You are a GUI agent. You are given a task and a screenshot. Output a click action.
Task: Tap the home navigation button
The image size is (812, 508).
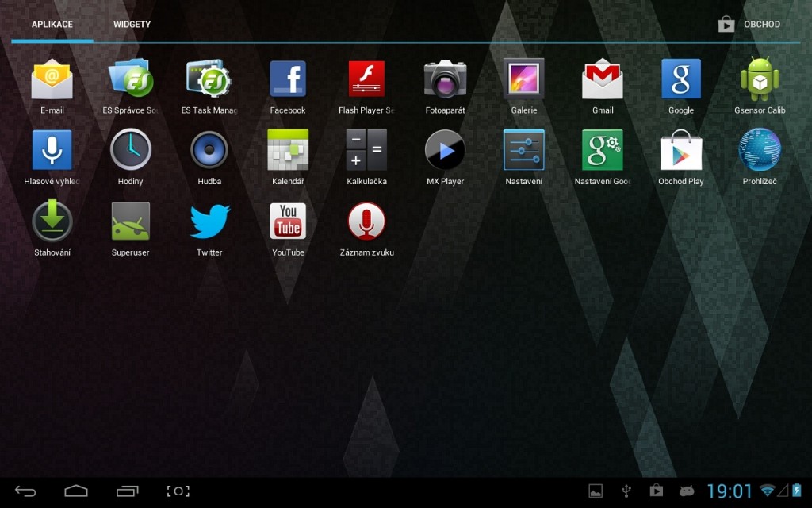pos(76,491)
